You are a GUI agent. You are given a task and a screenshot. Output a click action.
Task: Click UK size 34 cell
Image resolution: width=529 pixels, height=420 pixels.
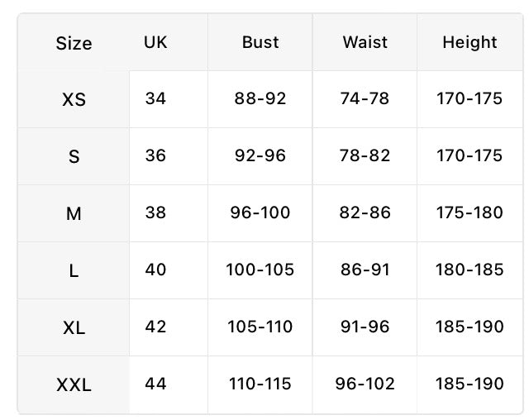(155, 98)
